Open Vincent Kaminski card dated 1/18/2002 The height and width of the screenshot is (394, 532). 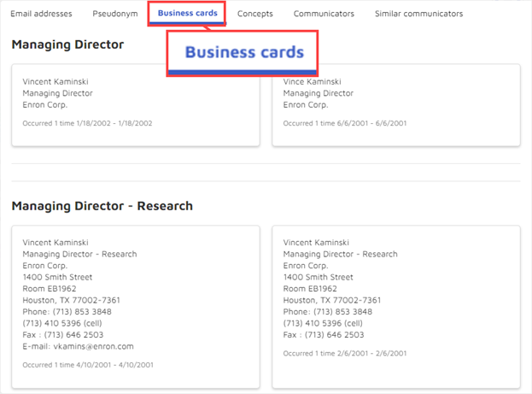[136, 105]
